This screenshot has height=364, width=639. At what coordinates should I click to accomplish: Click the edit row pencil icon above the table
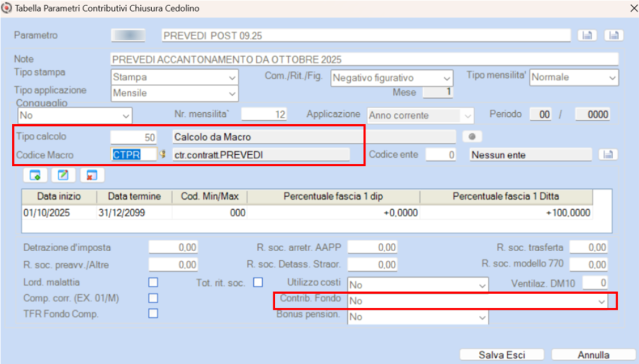(64, 175)
